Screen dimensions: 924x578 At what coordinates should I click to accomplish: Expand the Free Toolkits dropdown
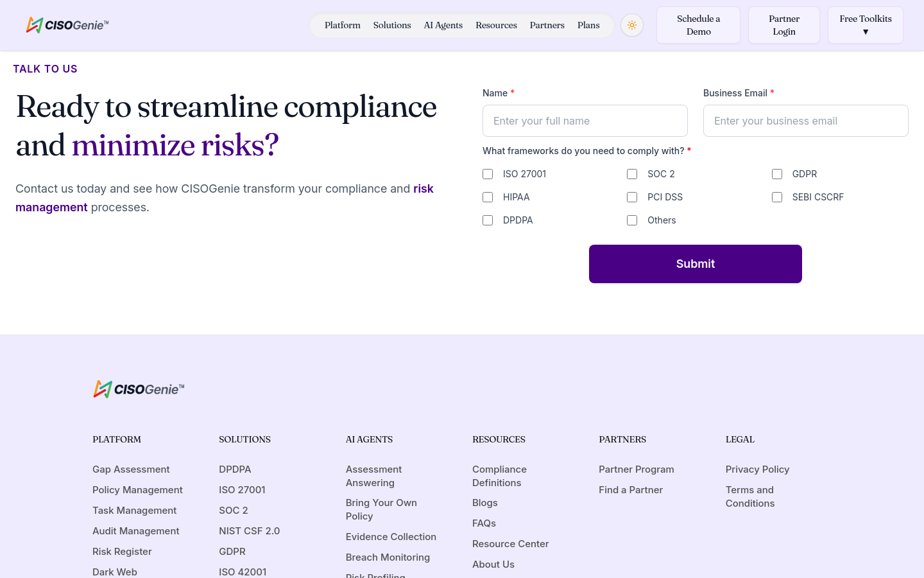[866, 25]
